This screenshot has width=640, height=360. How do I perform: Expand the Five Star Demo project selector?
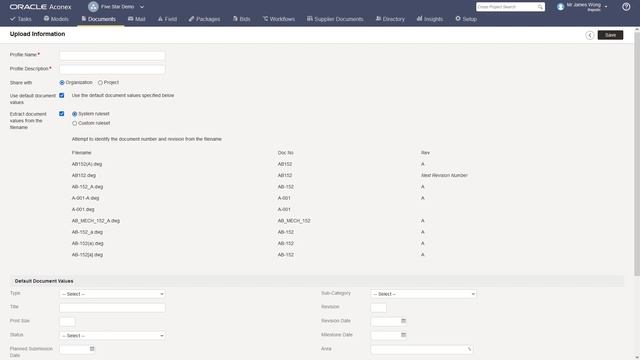click(x=142, y=7)
